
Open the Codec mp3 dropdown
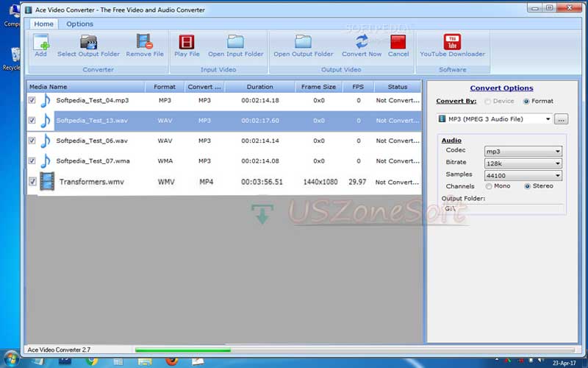[523, 152]
